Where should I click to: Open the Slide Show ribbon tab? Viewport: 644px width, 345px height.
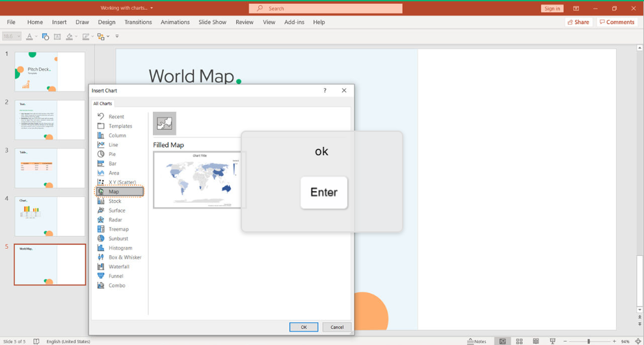pyautogui.click(x=212, y=22)
